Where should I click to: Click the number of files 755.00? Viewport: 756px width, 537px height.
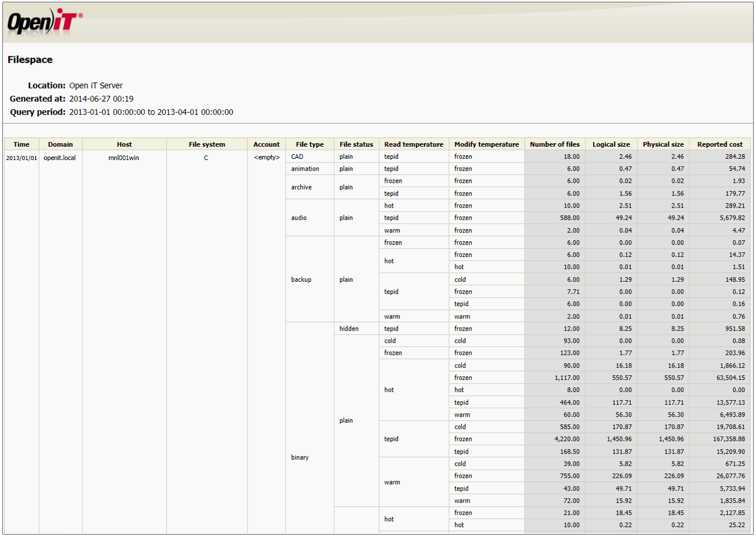coord(570,476)
